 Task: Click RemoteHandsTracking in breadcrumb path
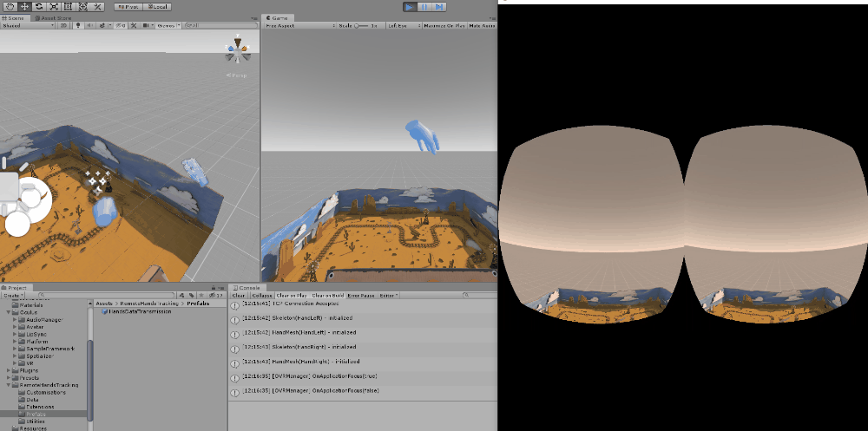(x=148, y=304)
